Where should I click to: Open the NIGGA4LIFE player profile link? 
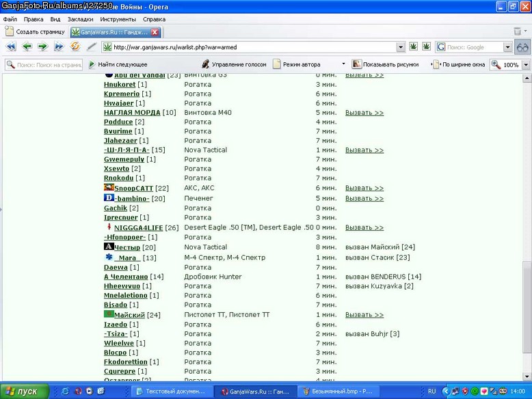[138, 228]
